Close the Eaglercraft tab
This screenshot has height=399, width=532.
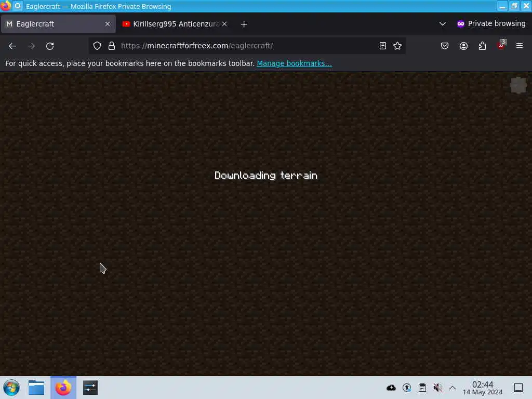click(108, 24)
